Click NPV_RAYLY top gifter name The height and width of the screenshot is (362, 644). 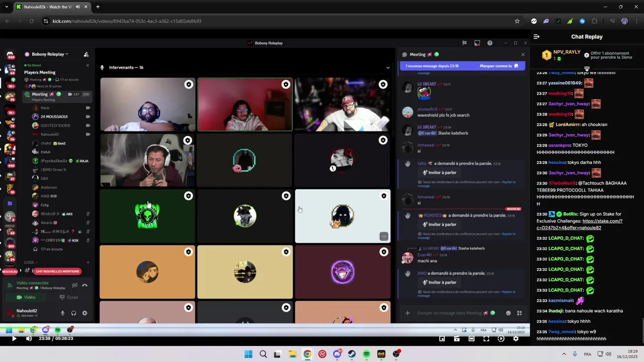[x=567, y=52]
